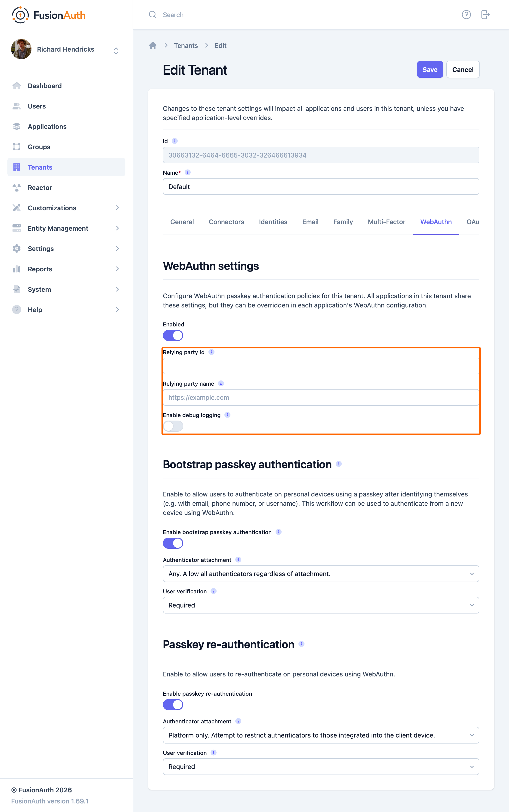
Task: Click the Applications layers icon in sidebar
Action: (16, 127)
